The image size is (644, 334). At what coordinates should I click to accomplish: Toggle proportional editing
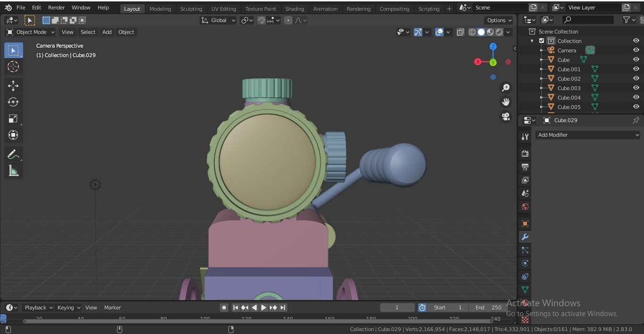[x=288, y=20]
